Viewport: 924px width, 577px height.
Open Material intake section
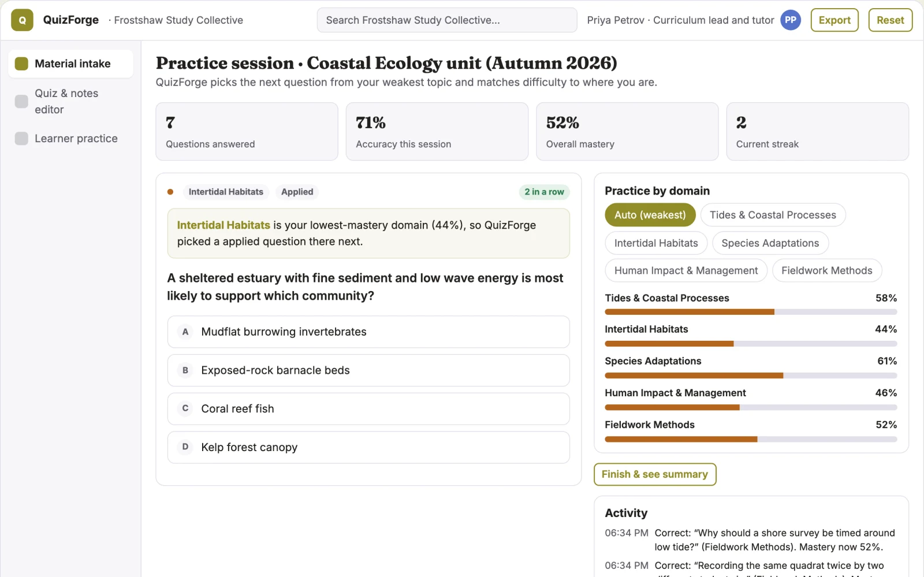[70, 64]
